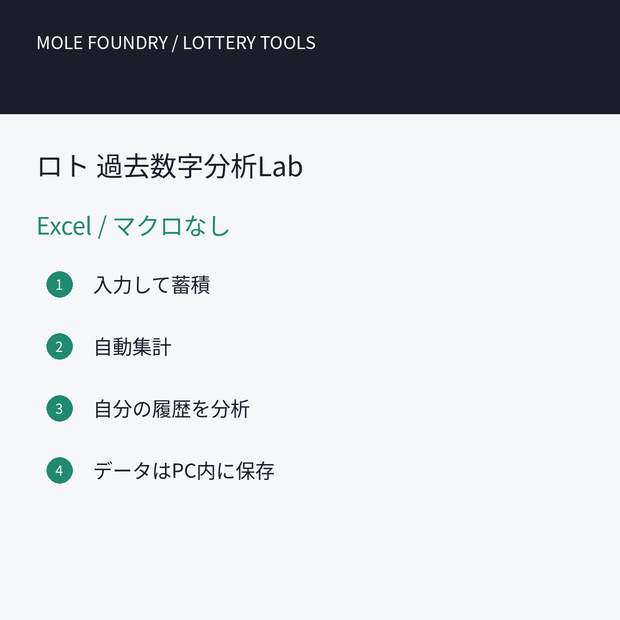Viewport: 620px width, 620px height.
Task: Click the green number 1 badge
Action: (59, 284)
